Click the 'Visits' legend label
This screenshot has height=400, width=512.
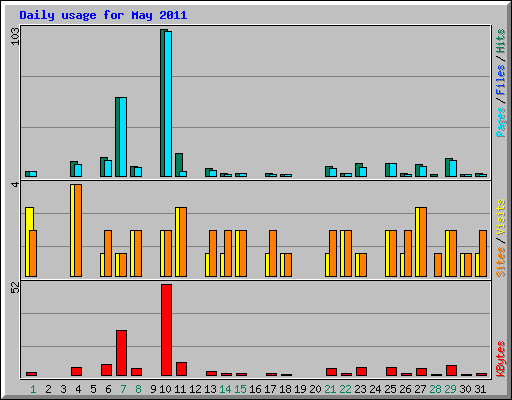click(501, 217)
